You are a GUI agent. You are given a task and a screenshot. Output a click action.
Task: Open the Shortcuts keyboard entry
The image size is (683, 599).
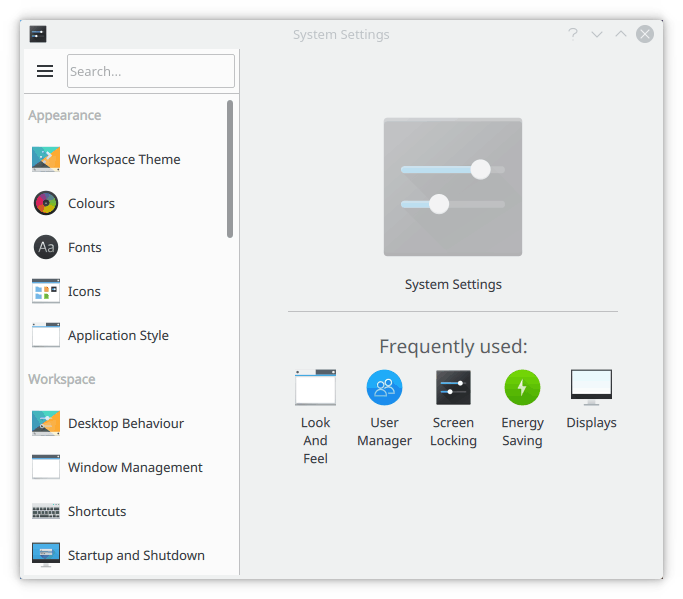tap(96, 512)
